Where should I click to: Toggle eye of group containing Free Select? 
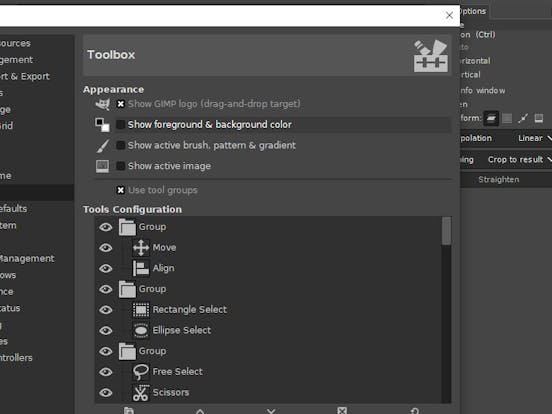pos(106,351)
